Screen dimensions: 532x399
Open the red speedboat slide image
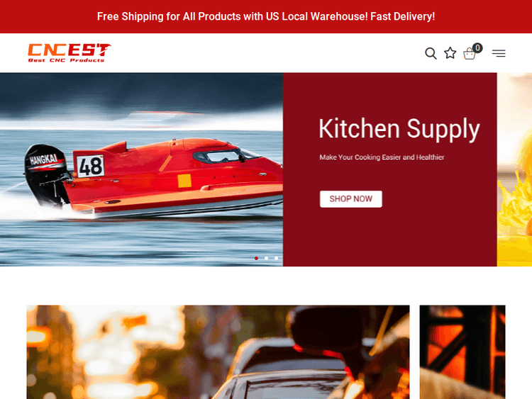141,169
